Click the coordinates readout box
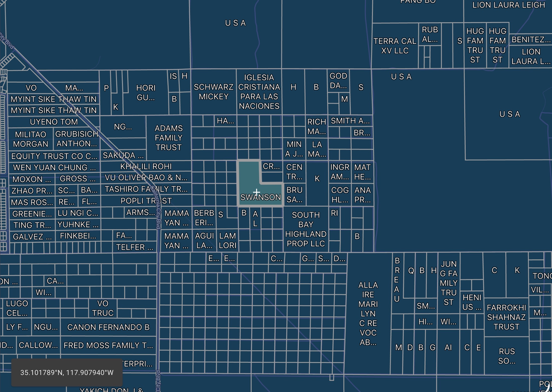 pos(67,372)
